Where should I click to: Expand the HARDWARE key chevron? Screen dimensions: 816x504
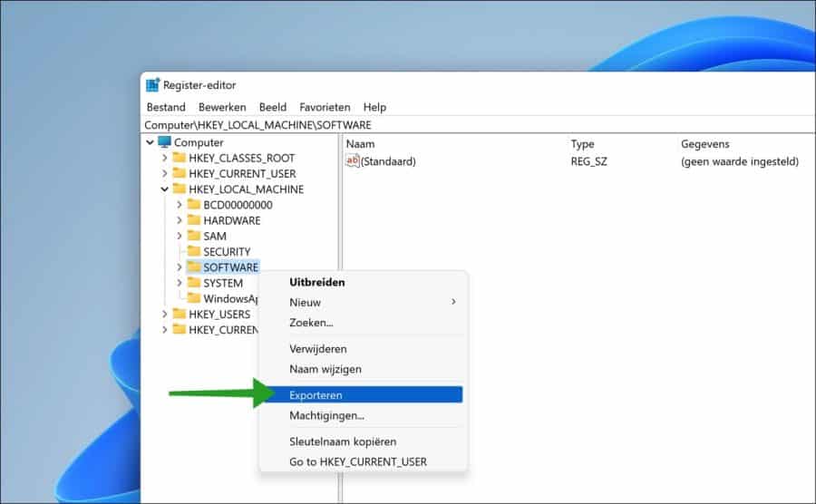179,220
